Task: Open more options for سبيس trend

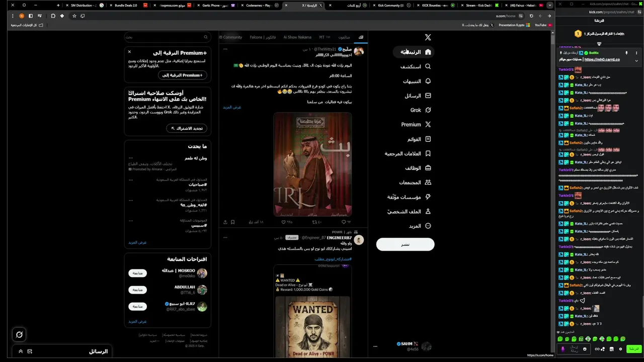Action: coord(131,220)
